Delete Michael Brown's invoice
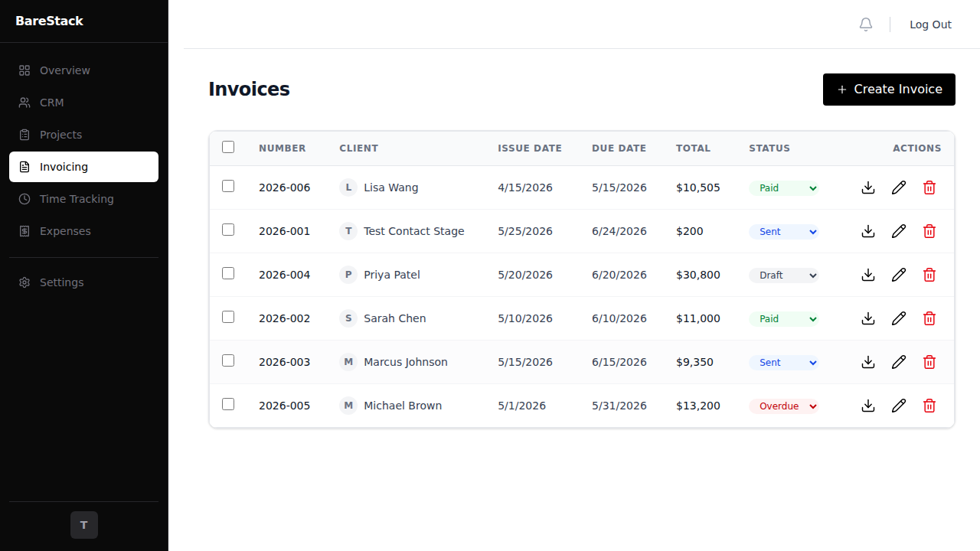The height and width of the screenshot is (551, 980). [x=929, y=406]
